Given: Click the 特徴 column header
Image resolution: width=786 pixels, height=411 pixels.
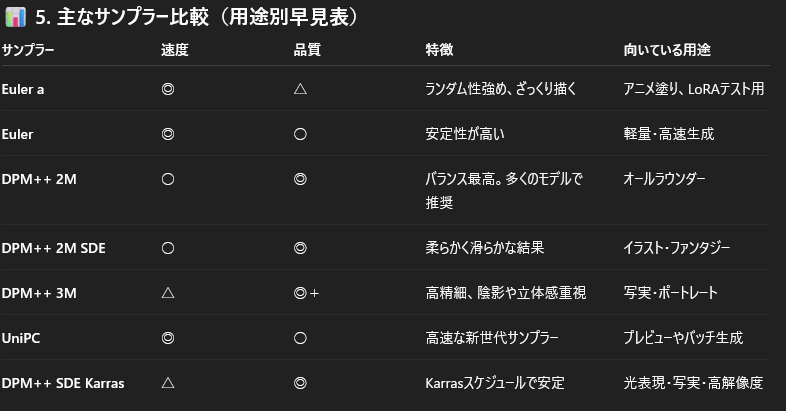Looking at the screenshot, I should (x=439, y=50).
